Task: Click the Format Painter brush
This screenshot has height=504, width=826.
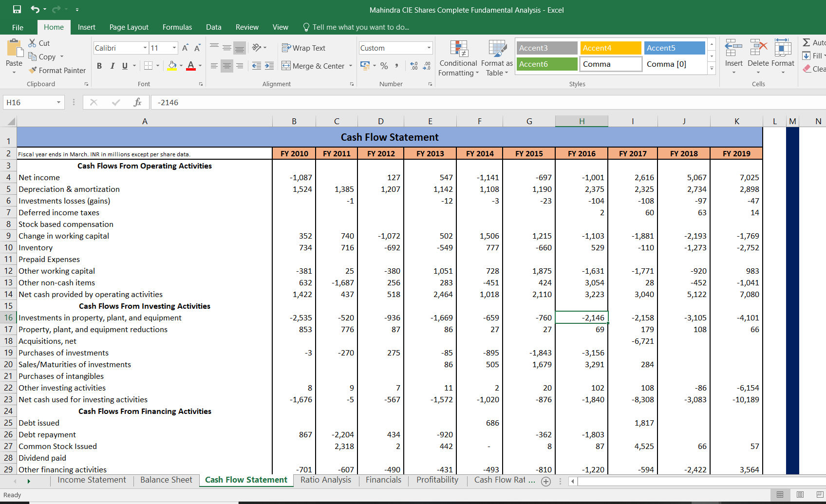Action: pos(57,71)
